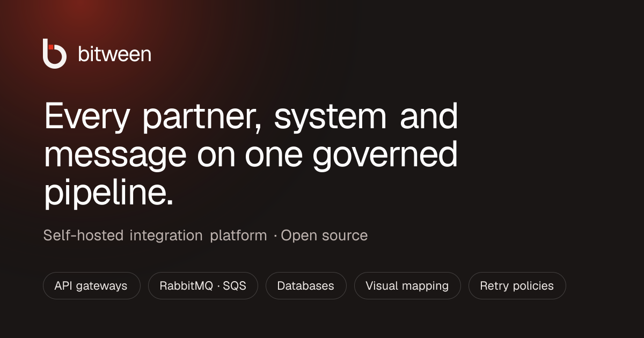Click the 'message on one governed' headline line
Image resolution: width=644 pixels, height=338 pixels.
tap(251, 155)
